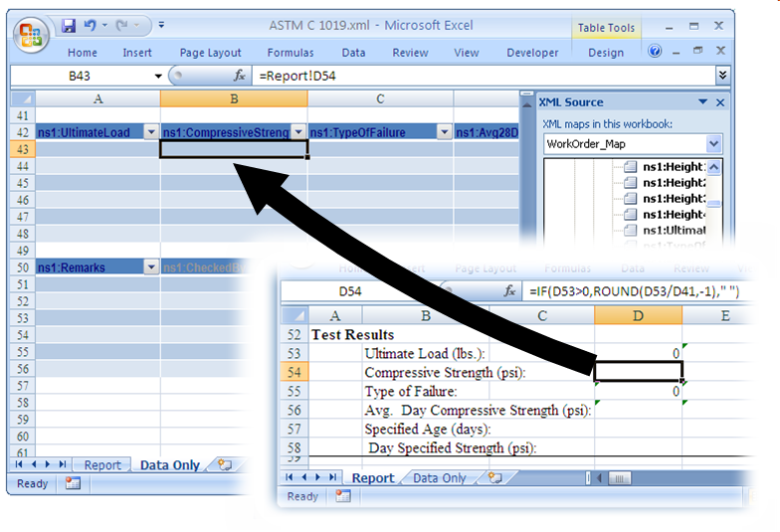Redo from the Quick Access Toolbar
The width and height of the screenshot is (780, 532).
[121, 25]
